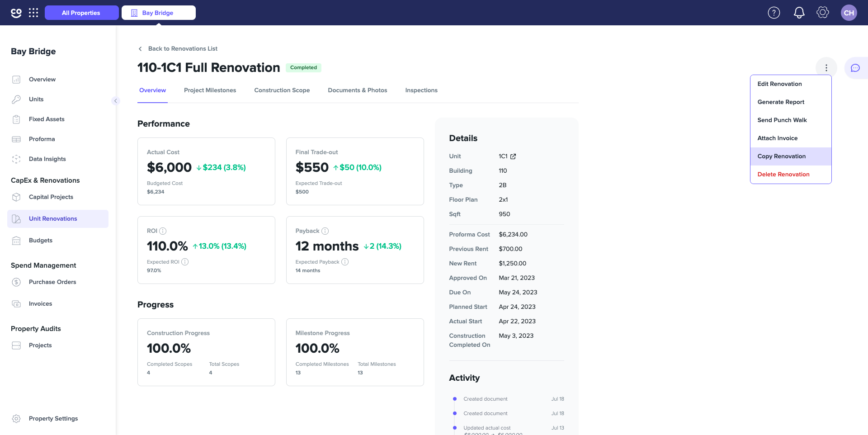The width and height of the screenshot is (868, 435).
Task: Click the three-dot more actions button
Action: 826,68
